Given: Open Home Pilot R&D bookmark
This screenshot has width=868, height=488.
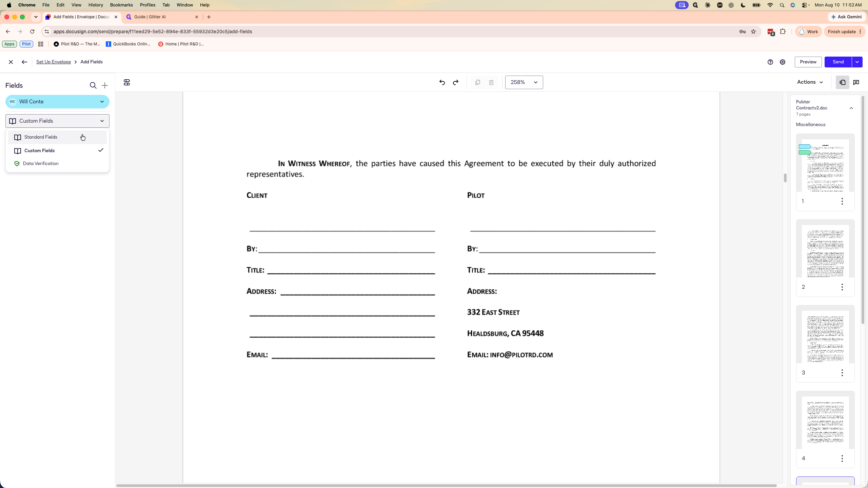Looking at the screenshot, I should click(x=181, y=44).
